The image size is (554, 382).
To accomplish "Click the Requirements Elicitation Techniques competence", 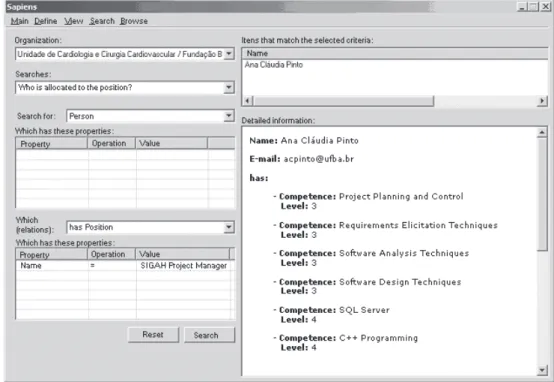I will 418,225.
